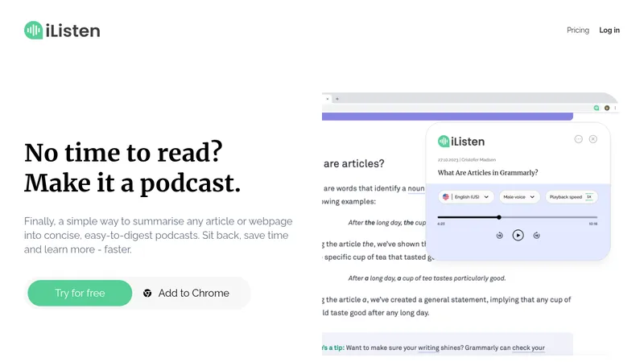This screenshot has width=644, height=362.
Task: Click the underlined 'writing' link in the tip
Action: (428, 348)
